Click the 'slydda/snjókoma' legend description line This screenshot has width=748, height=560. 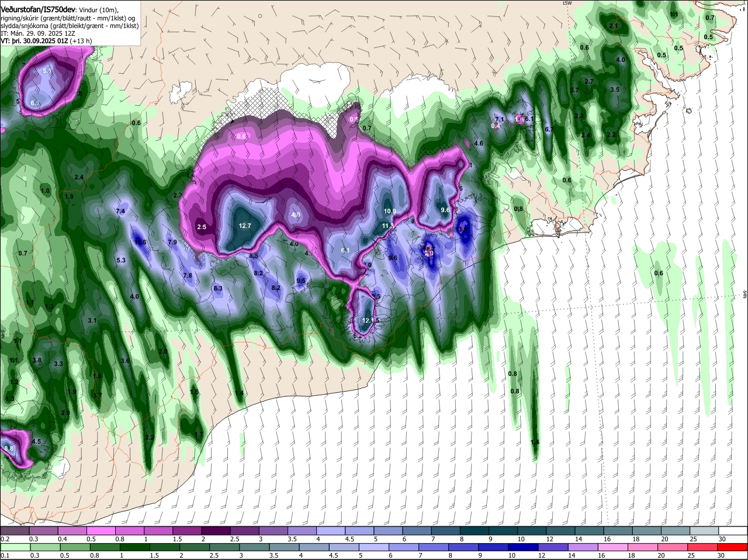70,26
